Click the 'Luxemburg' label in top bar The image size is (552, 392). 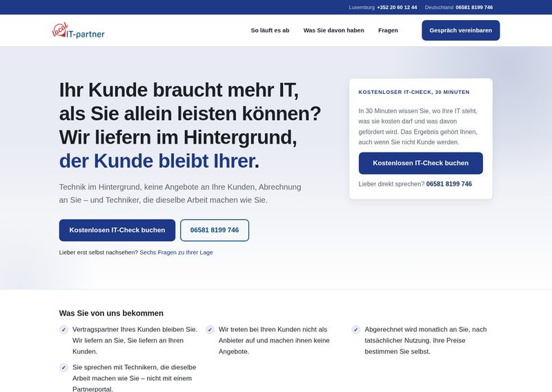tap(362, 8)
